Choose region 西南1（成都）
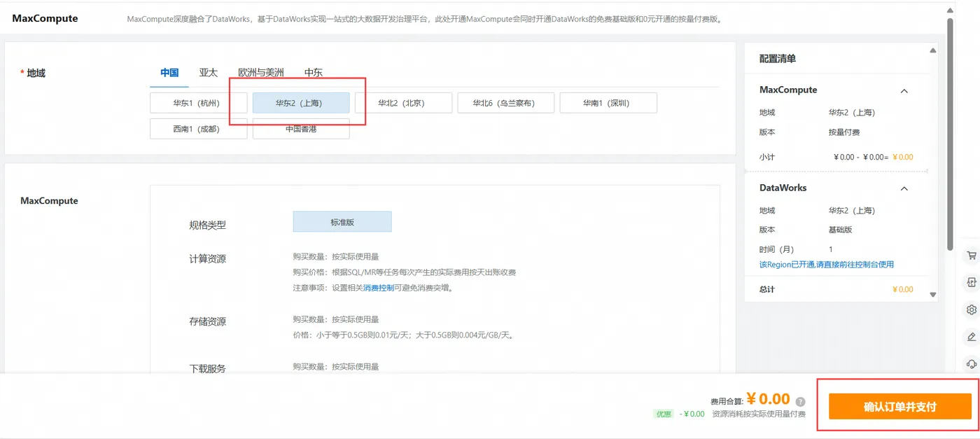This screenshot has width=980, height=439. (x=198, y=129)
